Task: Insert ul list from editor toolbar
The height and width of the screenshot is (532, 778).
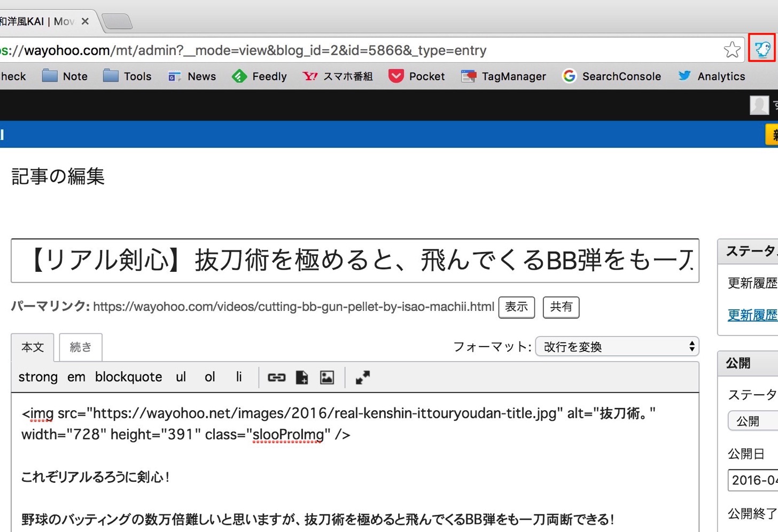Action: (181, 377)
